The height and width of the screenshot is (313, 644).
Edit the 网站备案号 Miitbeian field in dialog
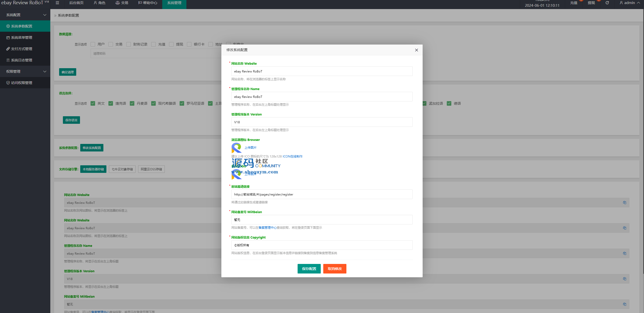click(322, 220)
